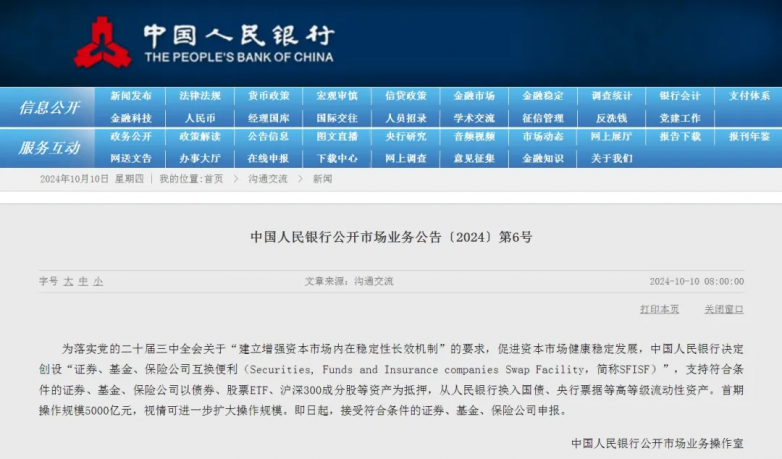Click THE PEOPLE'S BANK OF CHINA banner text

tap(239, 57)
